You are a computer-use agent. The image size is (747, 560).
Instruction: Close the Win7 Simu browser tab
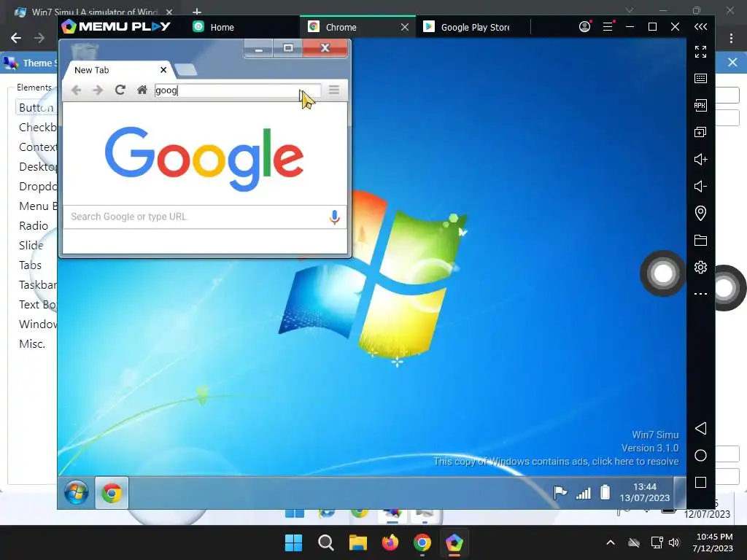(x=169, y=12)
